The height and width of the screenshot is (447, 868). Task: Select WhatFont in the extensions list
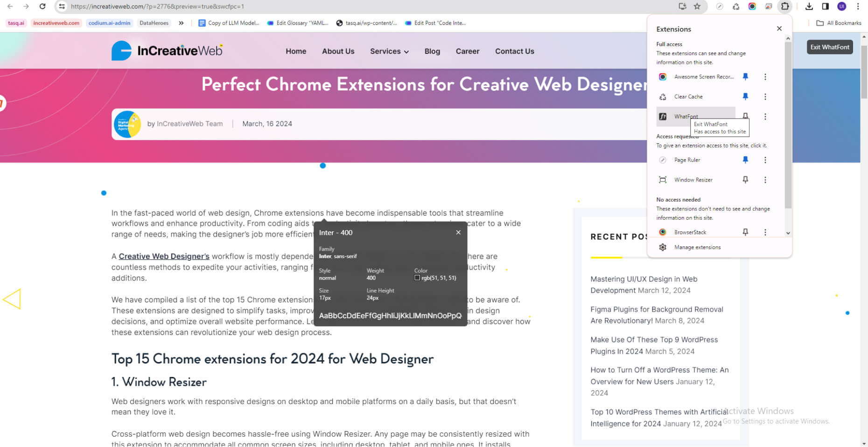[686, 116]
